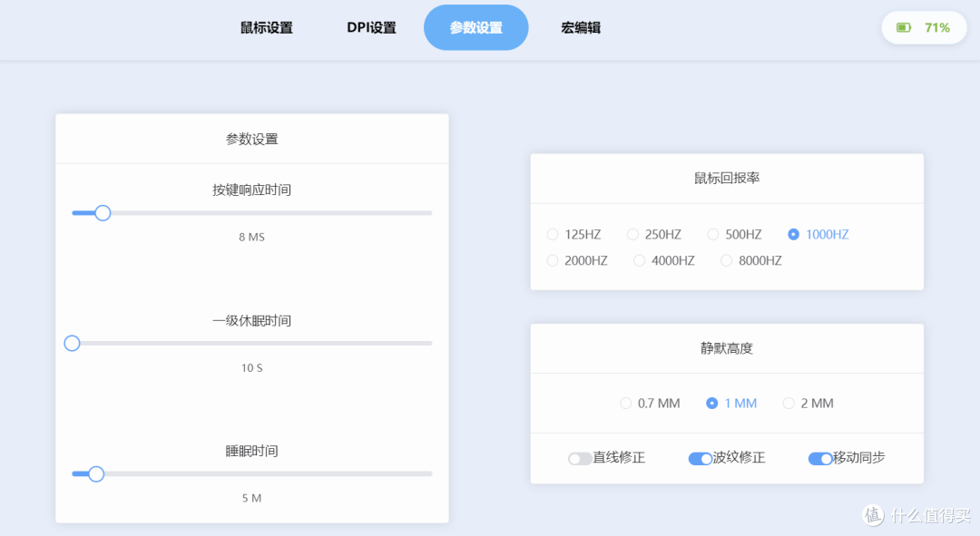The image size is (980, 536).
Task: Switch to the DPI设置 tab
Action: 372,27
